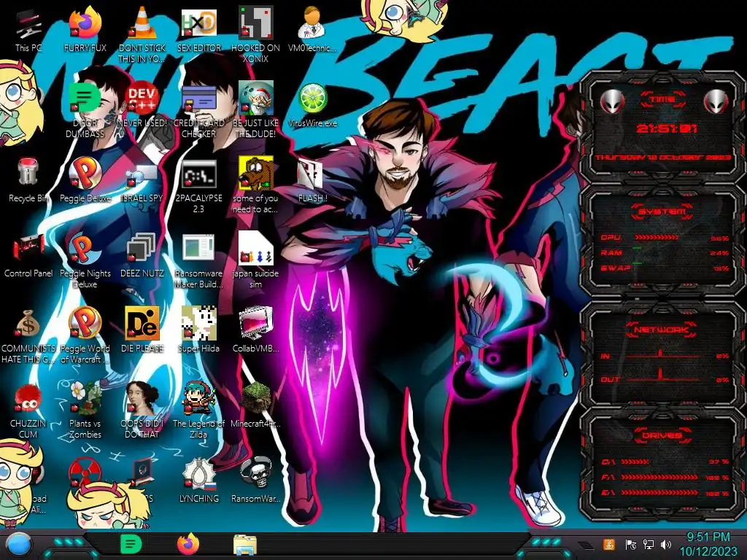Click the left alien head on Time widget
This screenshot has width=747, height=560.
tap(612, 101)
